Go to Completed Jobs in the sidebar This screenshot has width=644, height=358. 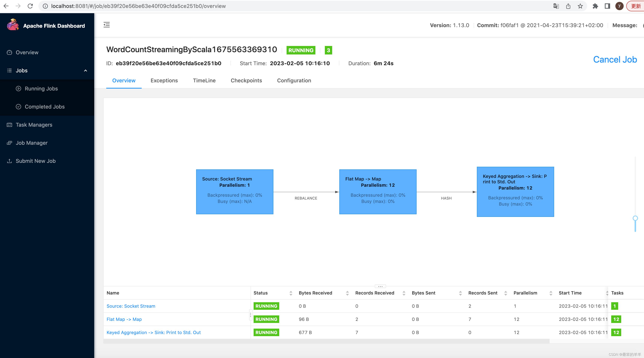click(44, 107)
